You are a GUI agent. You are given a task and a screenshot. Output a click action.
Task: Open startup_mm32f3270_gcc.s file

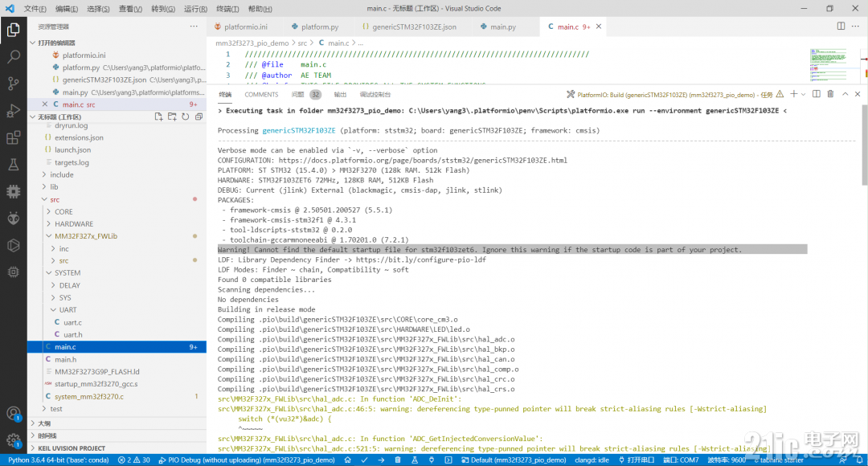coord(96,384)
